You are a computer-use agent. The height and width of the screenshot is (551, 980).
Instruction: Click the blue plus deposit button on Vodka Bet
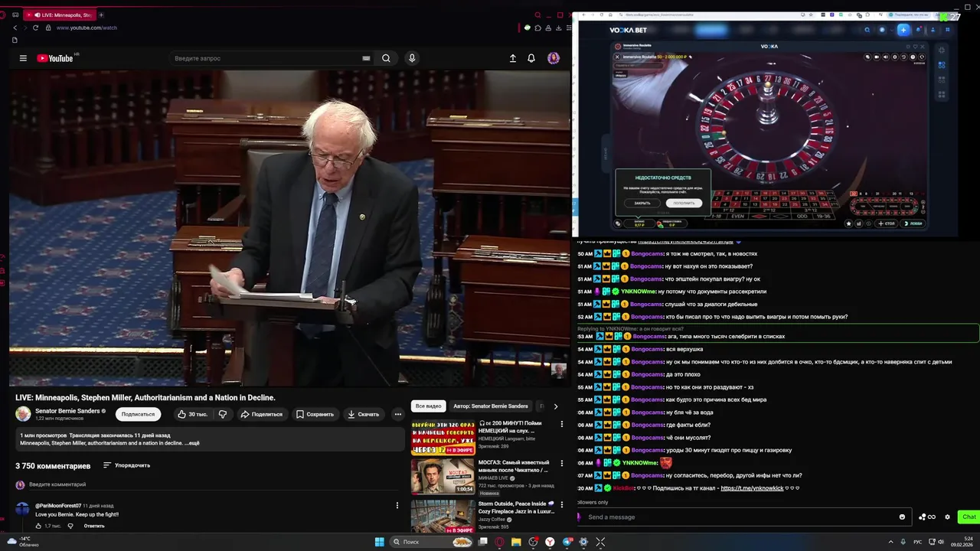point(903,30)
